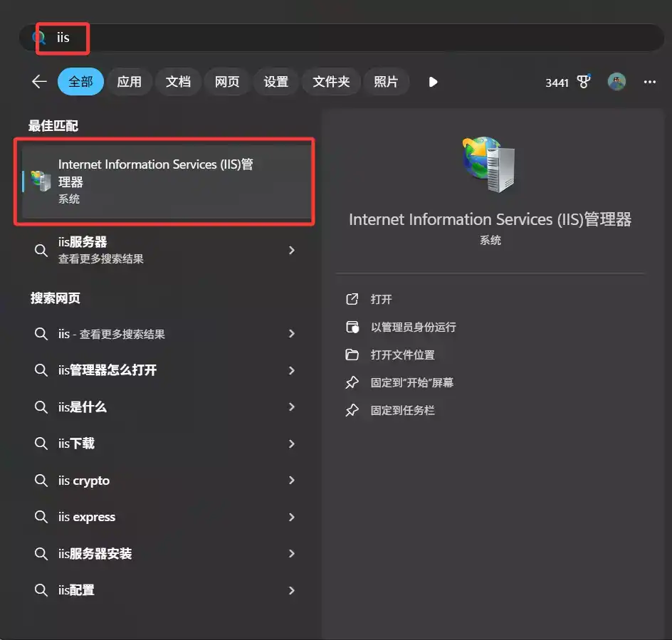672x640 pixels.
Task: Choose 固定到任务栏
Action: coord(402,410)
